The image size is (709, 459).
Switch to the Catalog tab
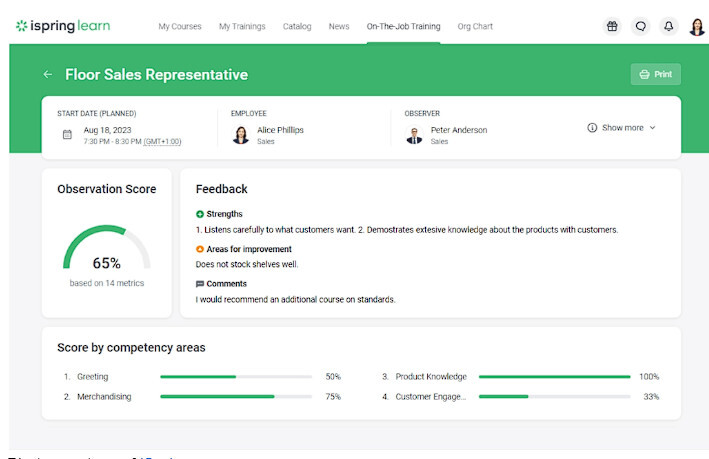297,26
